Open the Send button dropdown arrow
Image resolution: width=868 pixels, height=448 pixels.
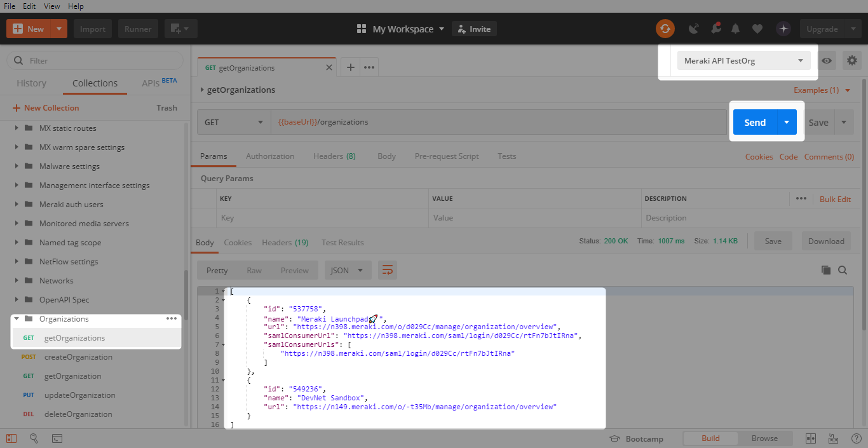coord(787,122)
